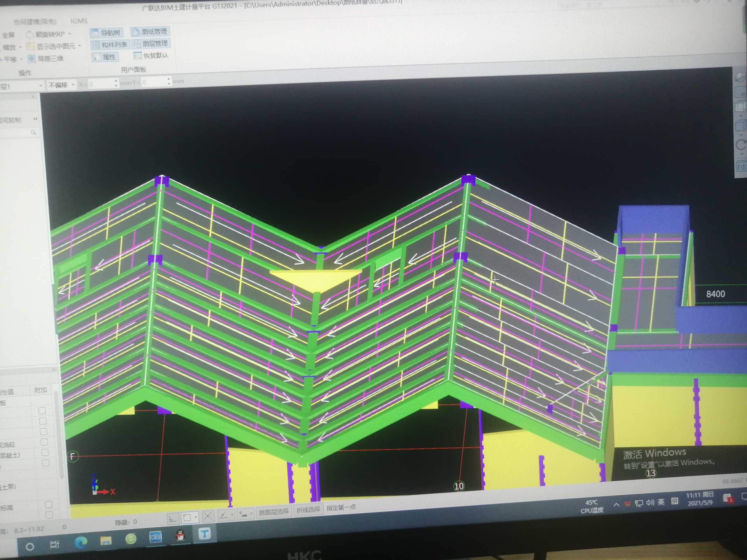Click the volume speaker icon in system tray
Image resolution: width=747 pixels, height=560 pixels.
[x=650, y=503]
